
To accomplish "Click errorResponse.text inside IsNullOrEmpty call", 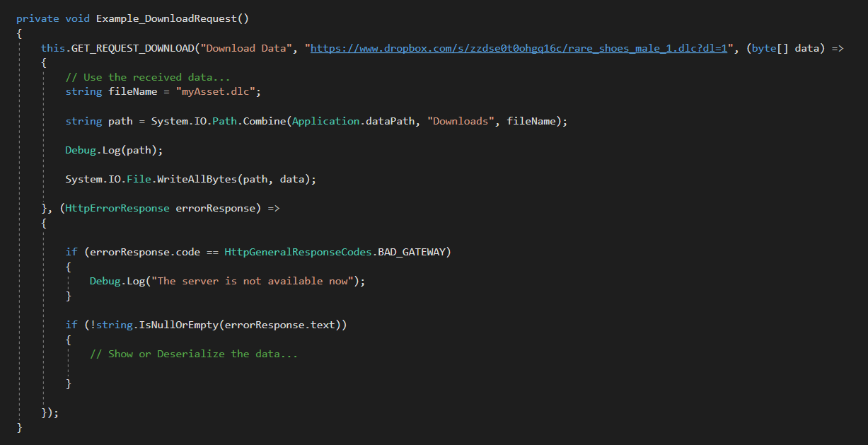I will (280, 325).
